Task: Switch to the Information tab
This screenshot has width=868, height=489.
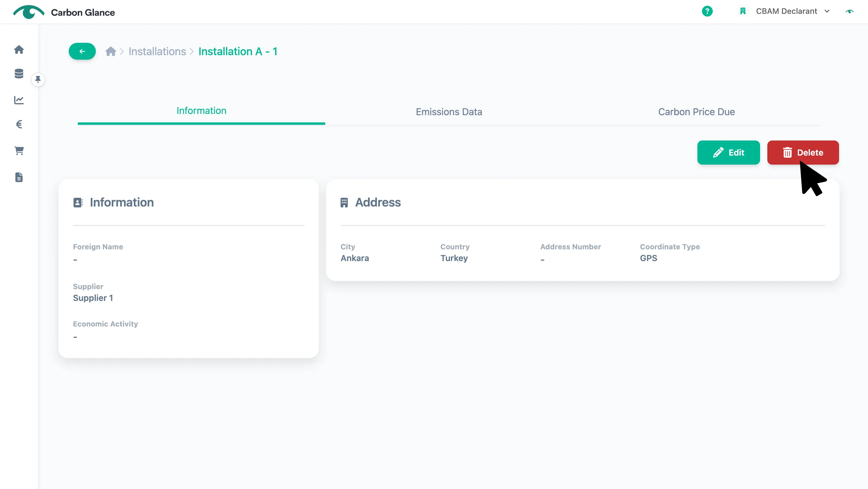Action: pyautogui.click(x=201, y=111)
